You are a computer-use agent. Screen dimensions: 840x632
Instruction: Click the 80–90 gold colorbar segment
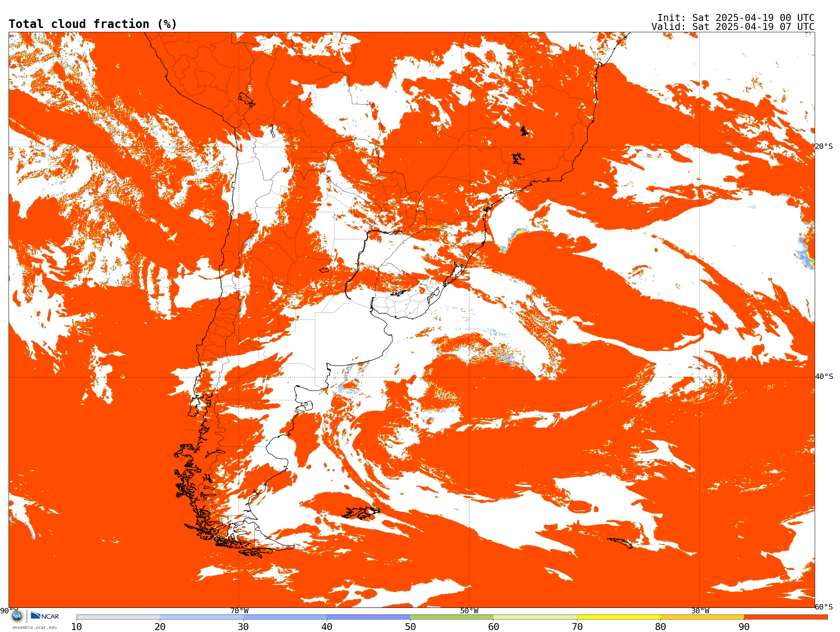click(702, 617)
